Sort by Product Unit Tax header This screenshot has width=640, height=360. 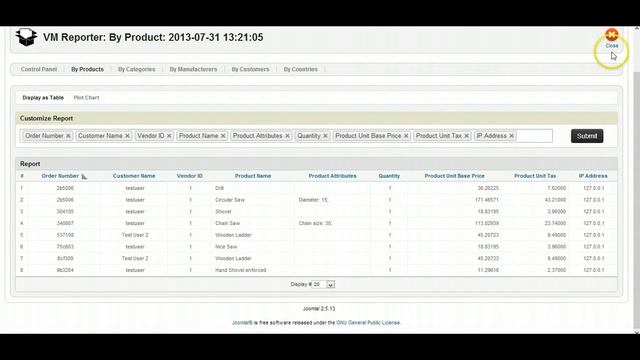pos(535,176)
